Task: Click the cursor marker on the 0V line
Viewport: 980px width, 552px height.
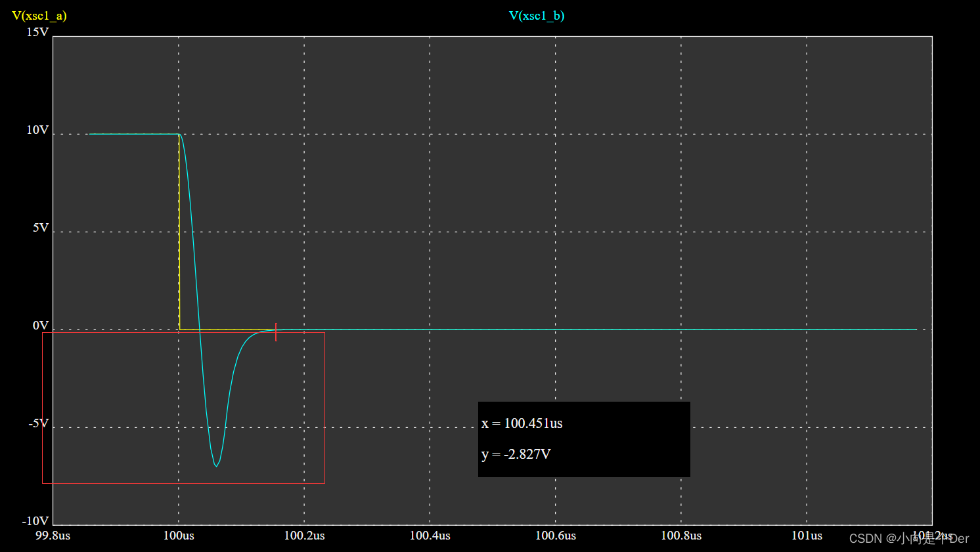Action: (x=276, y=331)
